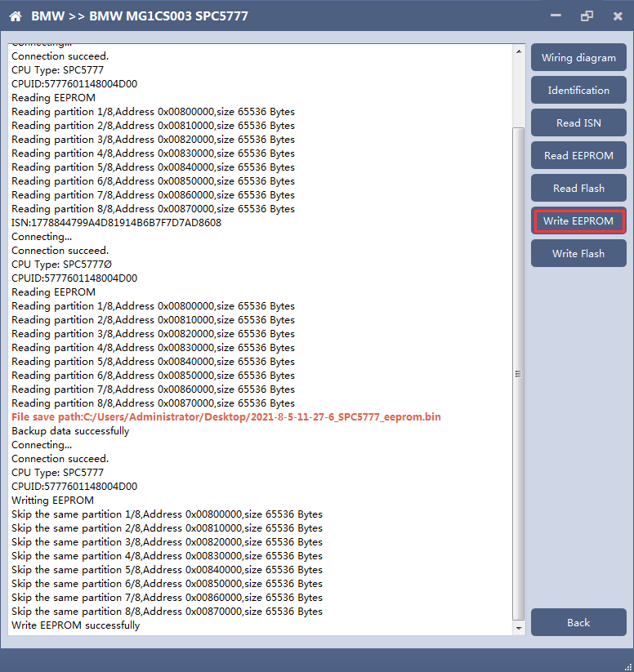Click scrollbar up arrow in log panel

[519, 51]
